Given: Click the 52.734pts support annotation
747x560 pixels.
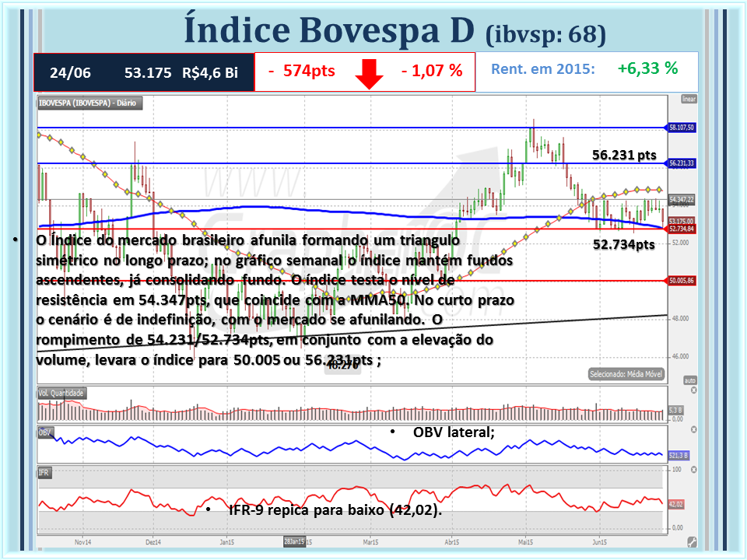Looking at the screenshot, I should pyautogui.click(x=624, y=244).
